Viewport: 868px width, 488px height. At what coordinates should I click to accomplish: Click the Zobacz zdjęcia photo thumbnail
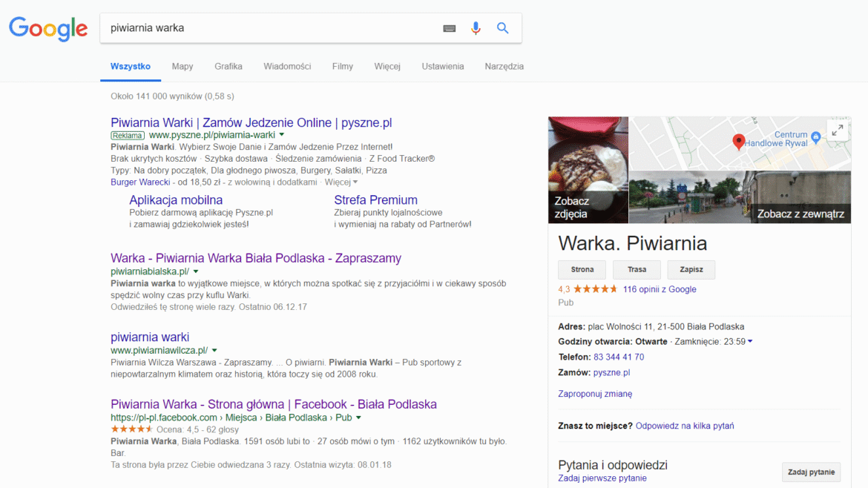(x=588, y=170)
